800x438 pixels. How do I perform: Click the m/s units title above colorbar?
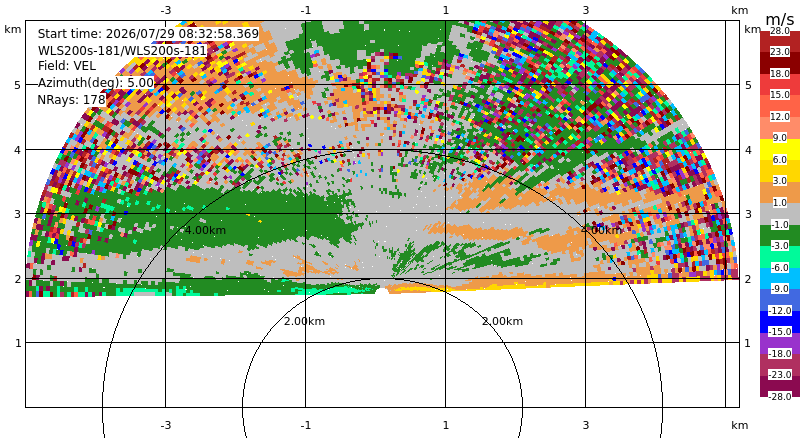(780, 19)
